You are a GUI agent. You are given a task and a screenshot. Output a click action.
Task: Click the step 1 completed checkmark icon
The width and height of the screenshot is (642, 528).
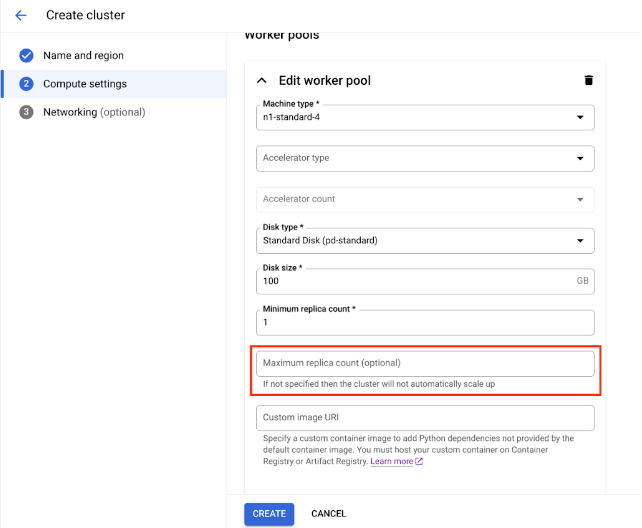(26, 56)
